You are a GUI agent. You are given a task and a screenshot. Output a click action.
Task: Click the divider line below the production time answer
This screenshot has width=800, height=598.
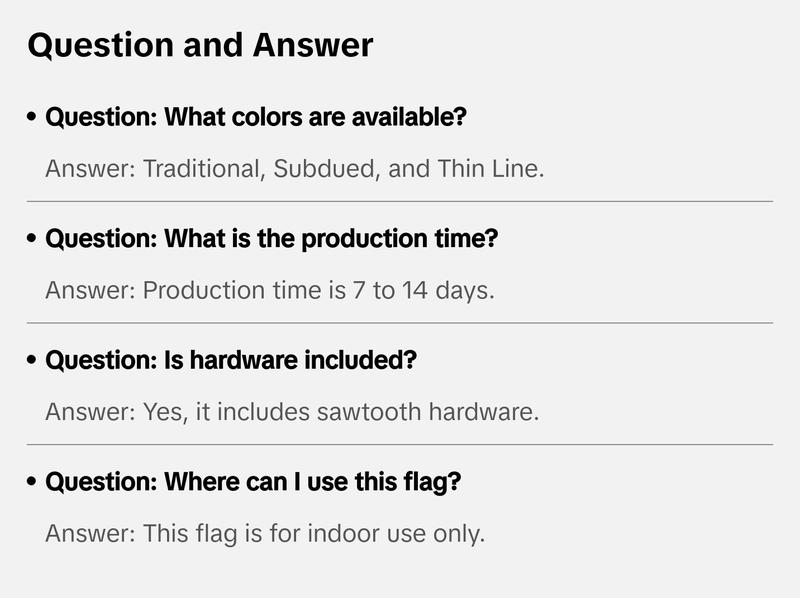(400, 323)
